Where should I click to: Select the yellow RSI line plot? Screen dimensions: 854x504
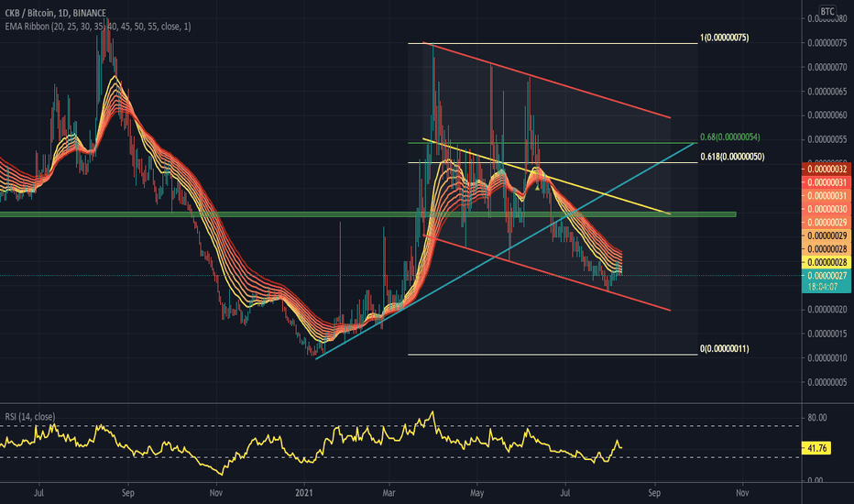[x=311, y=444]
